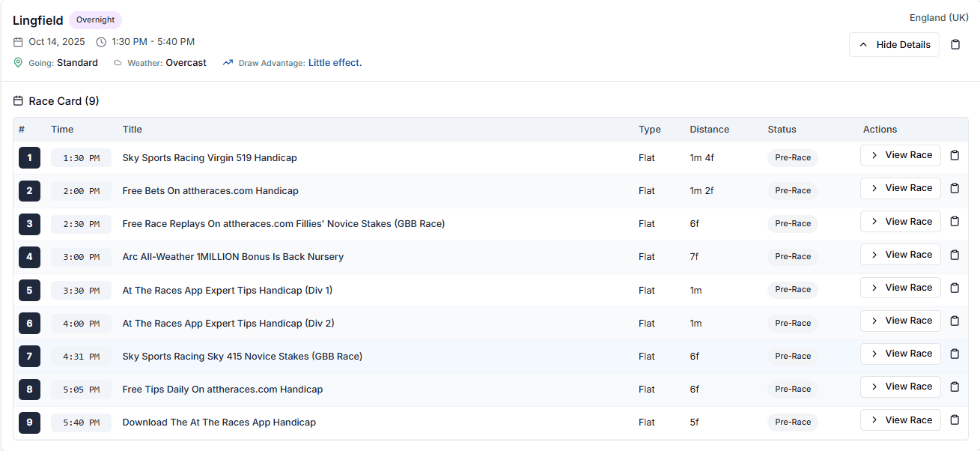This screenshot has height=451, width=980.
Task: Open View Race for race 9
Action: 900,420
